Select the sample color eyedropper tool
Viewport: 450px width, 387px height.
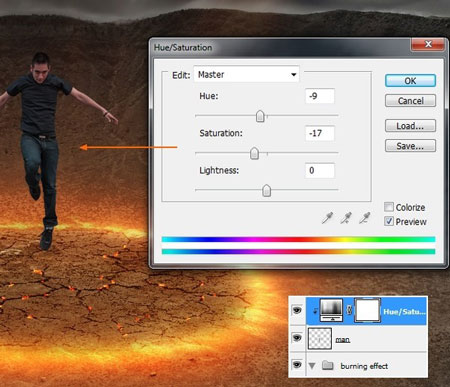[x=327, y=218]
